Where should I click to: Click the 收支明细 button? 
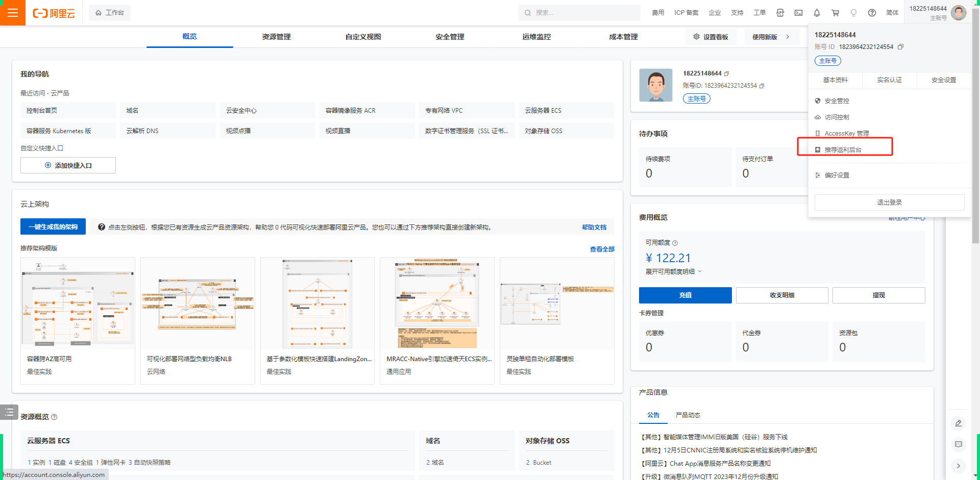pos(782,295)
